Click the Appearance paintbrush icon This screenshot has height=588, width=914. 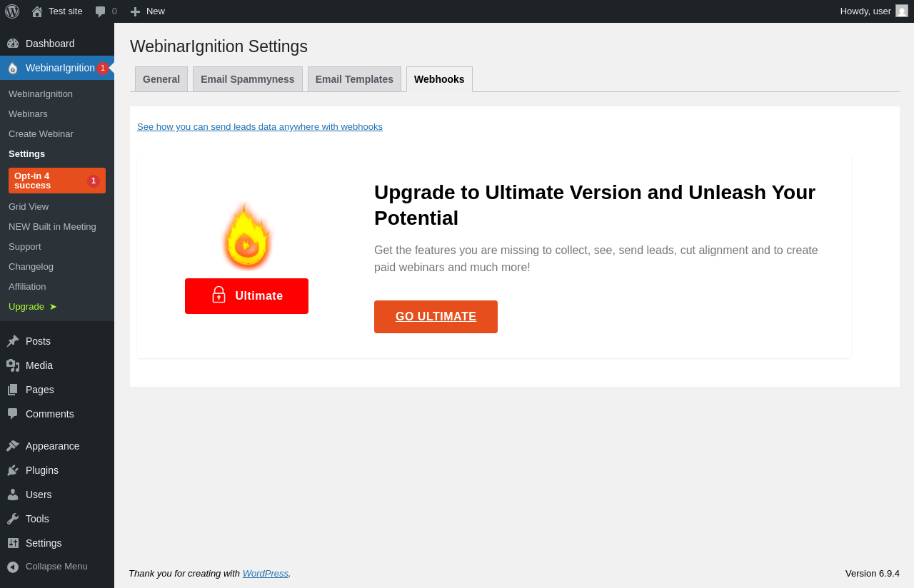13,446
